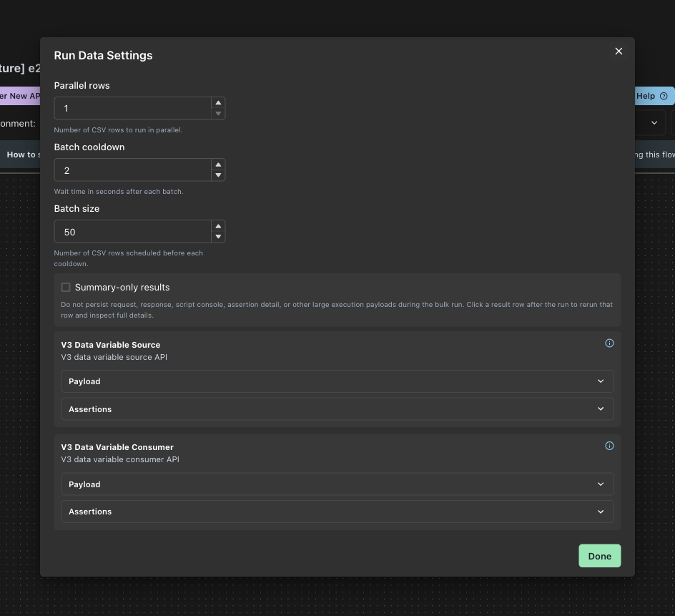Open info icon for V3 Data Variable Consumer
Viewport: 675px width, 616px height.
pos(609,446)
